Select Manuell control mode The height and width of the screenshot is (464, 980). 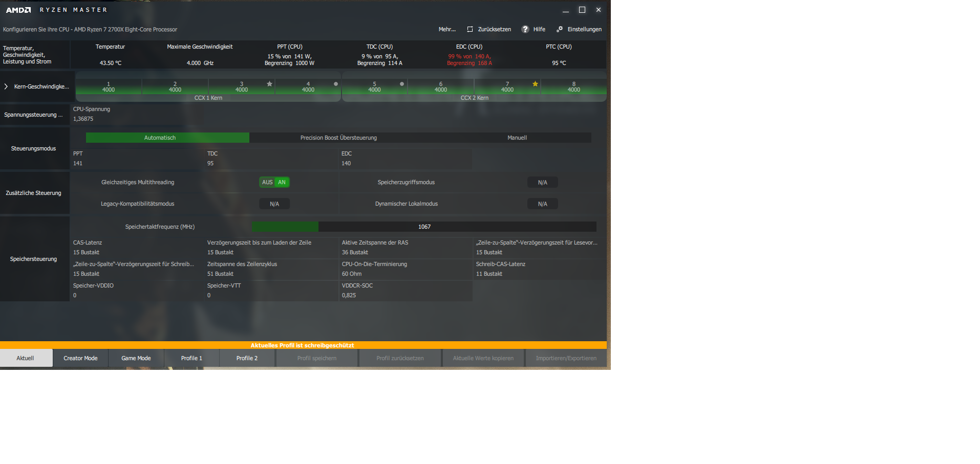pos(517,138)
